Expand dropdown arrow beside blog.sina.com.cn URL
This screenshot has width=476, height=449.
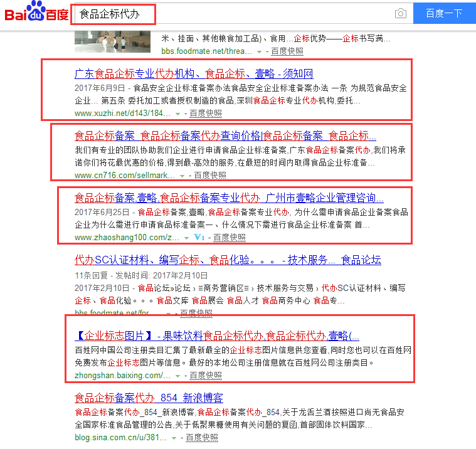point(174,438)
